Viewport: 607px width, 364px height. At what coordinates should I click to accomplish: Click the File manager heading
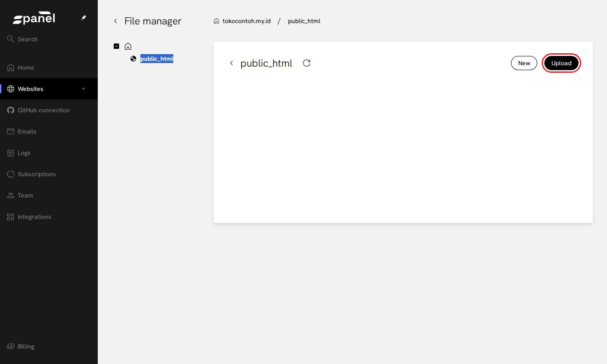click(x=153, y=21)
